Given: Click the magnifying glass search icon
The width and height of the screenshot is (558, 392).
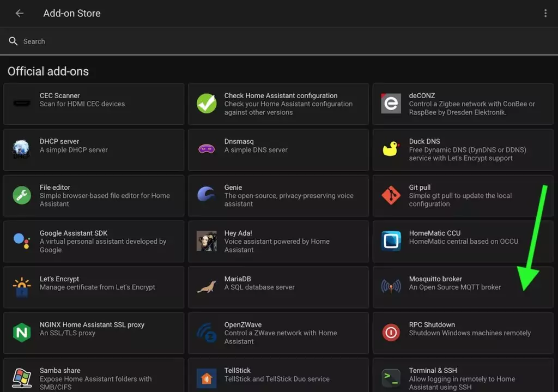Looking at the screenshot, I should 13,41.
